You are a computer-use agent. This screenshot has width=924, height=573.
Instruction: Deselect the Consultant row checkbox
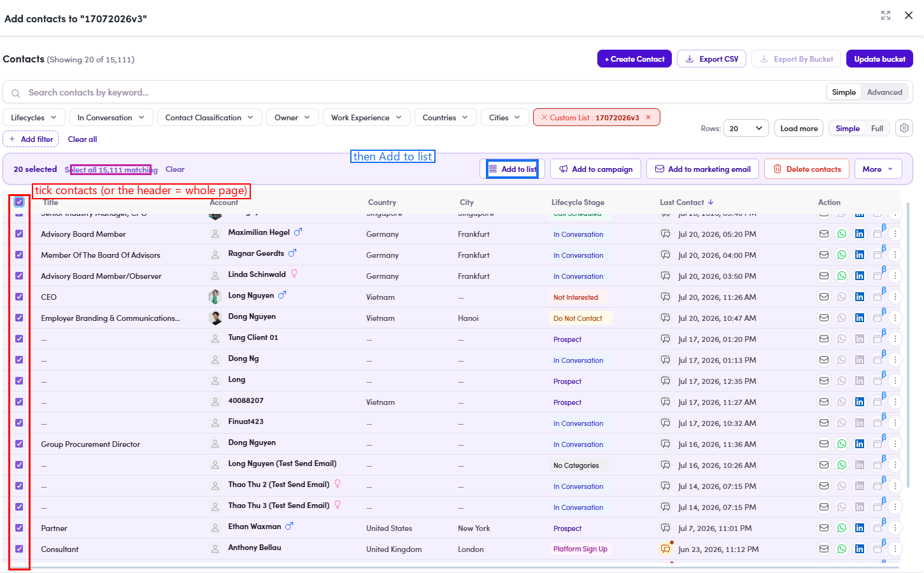click(19, 549)
